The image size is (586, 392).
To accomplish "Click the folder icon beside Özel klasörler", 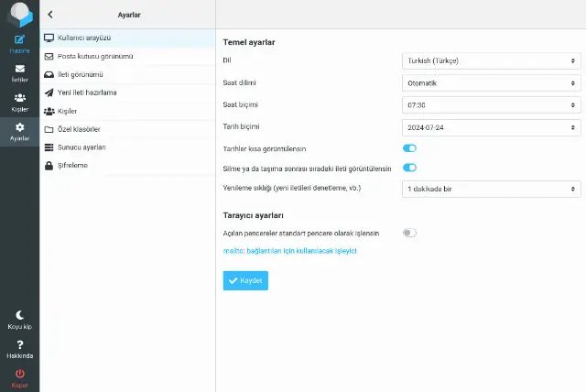I will coord(49,129).
